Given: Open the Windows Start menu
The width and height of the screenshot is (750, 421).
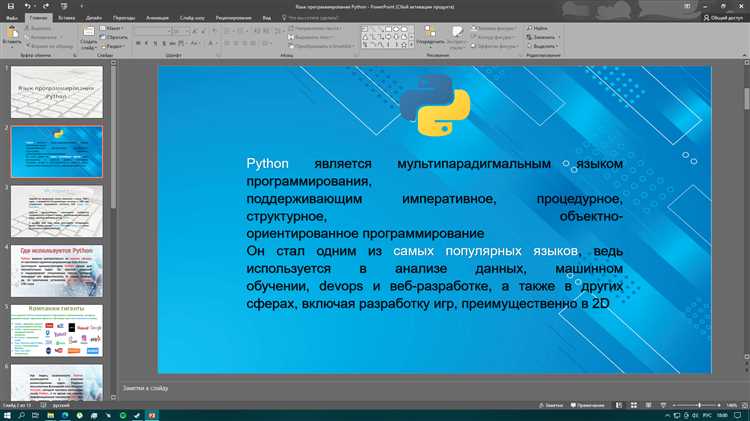Looking at the screenshot, I should pyautogui.click(x=7, y=415).
